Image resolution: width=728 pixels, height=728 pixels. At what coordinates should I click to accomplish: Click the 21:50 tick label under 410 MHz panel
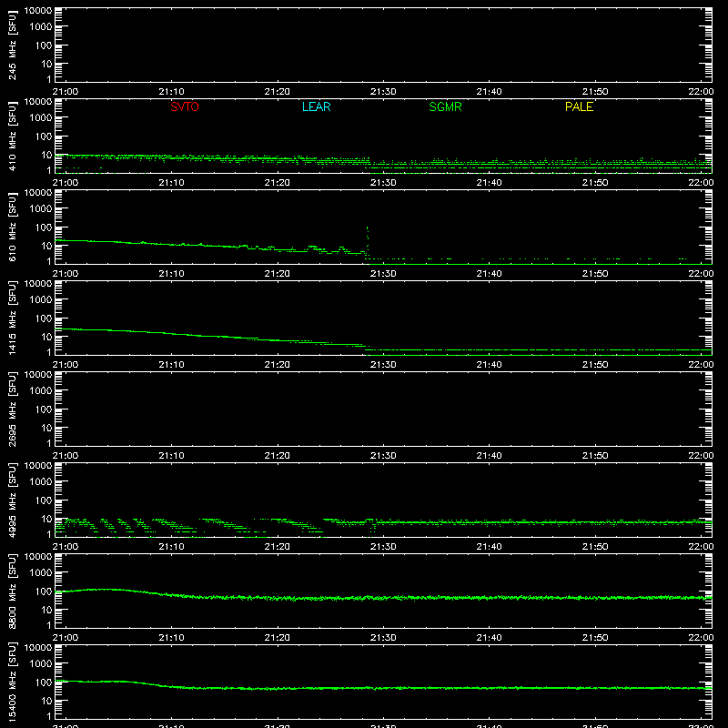pos(595,183)
